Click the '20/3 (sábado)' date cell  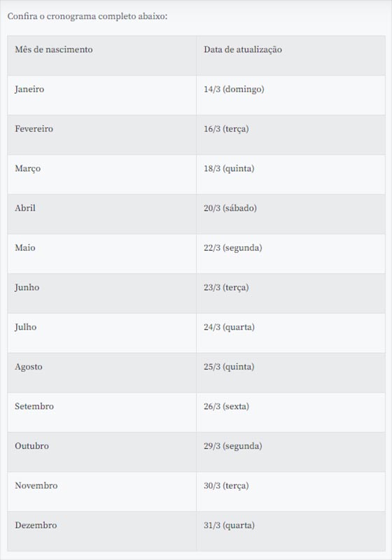[x=290, y=214]
